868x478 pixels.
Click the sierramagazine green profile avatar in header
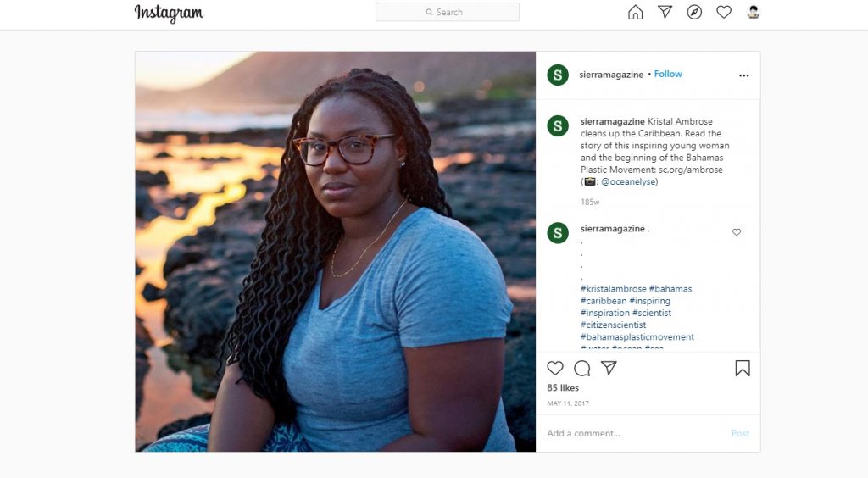pos(558,75)
